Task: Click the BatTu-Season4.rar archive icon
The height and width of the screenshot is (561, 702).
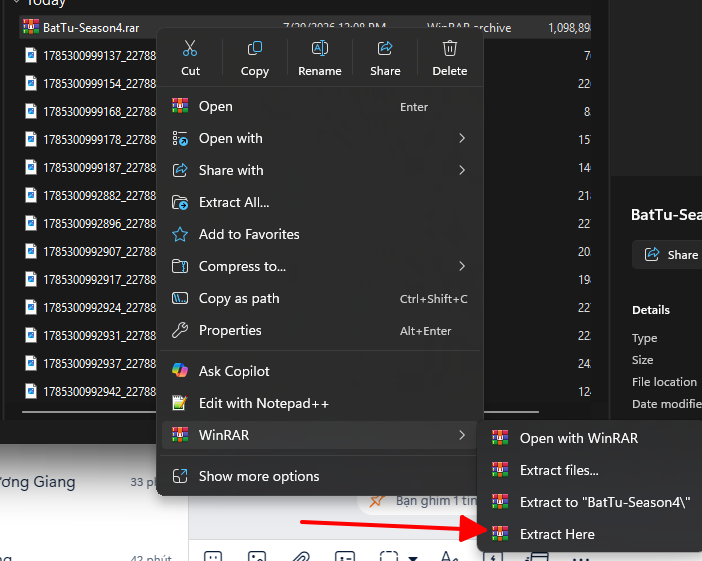Action: tap(31, 27)
